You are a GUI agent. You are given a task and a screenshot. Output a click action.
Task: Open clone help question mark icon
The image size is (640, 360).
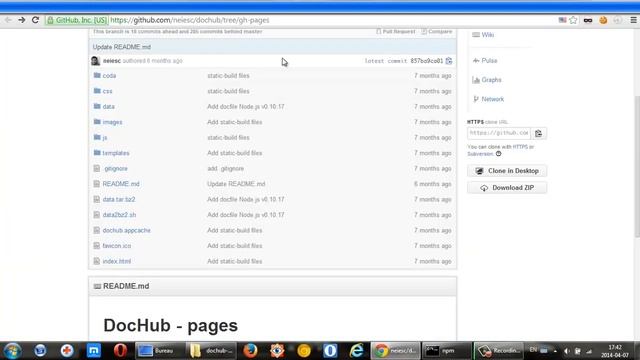[x=498, y=154]
